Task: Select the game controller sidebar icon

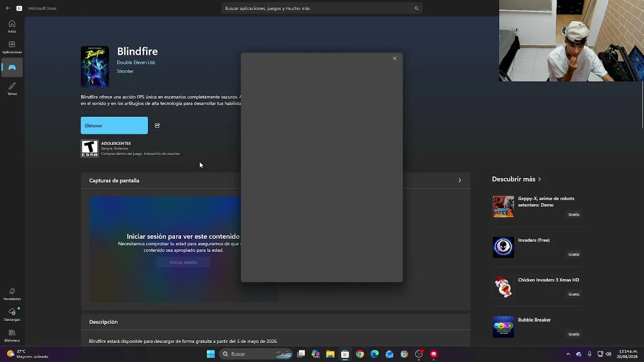Action: (x=12, y=67)
